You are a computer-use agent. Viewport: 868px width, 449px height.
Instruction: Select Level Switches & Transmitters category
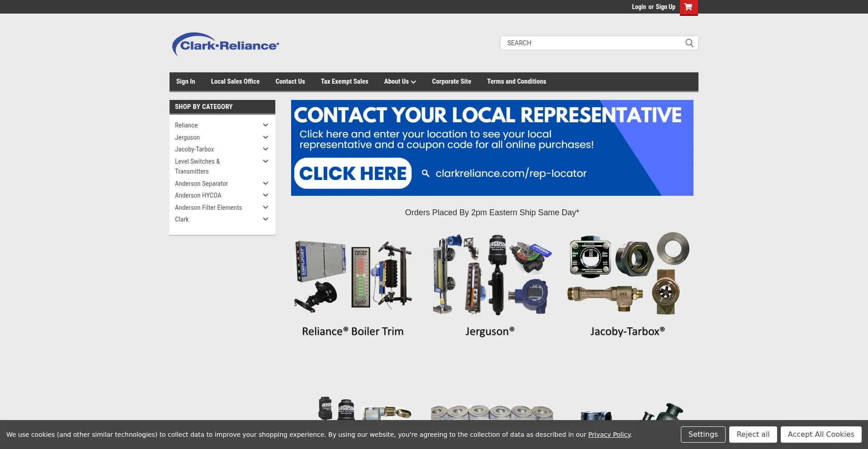[x=198, y=166]
